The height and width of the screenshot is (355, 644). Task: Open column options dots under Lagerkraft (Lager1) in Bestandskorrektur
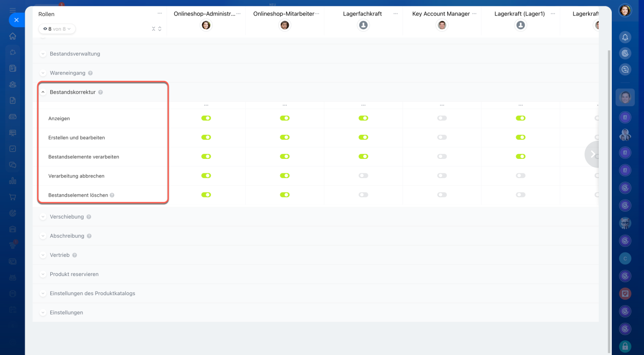click(520, 105)
